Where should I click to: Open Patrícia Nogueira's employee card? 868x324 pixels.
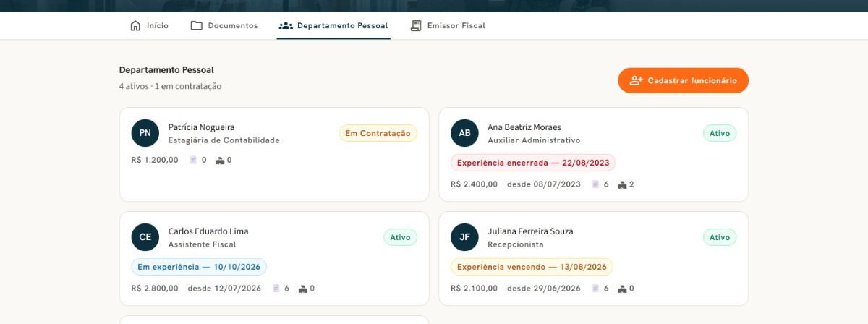[x=274, y=154]
